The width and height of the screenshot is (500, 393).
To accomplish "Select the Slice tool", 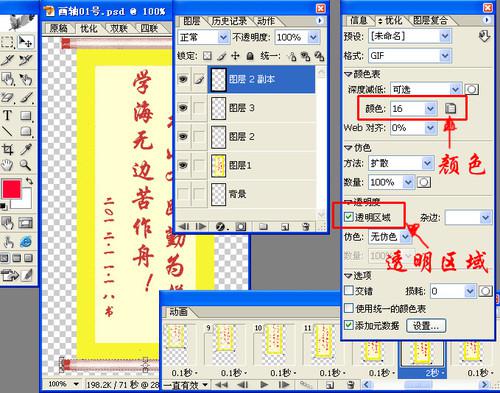I will [x=7, y=60].
